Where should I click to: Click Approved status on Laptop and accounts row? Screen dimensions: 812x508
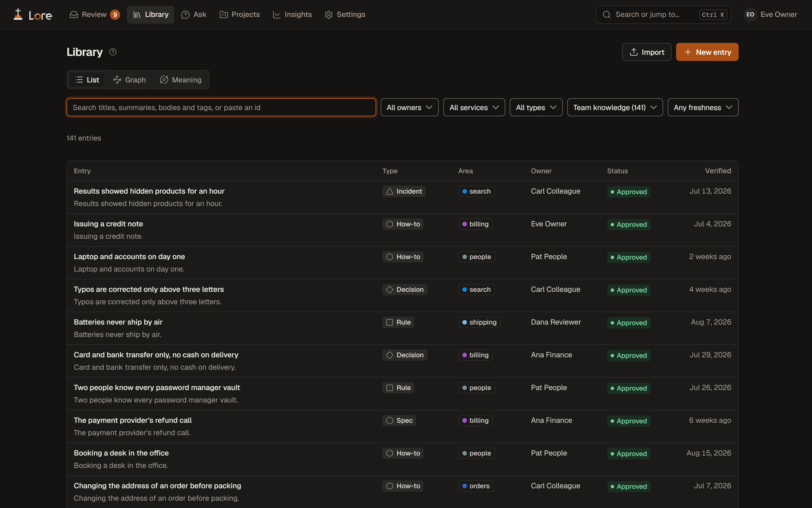point(629,257)
